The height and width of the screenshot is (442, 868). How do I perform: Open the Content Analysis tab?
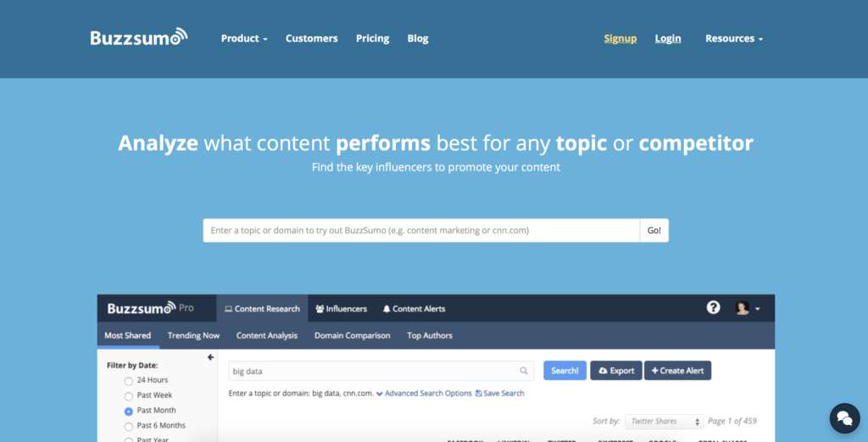point(267,336)
